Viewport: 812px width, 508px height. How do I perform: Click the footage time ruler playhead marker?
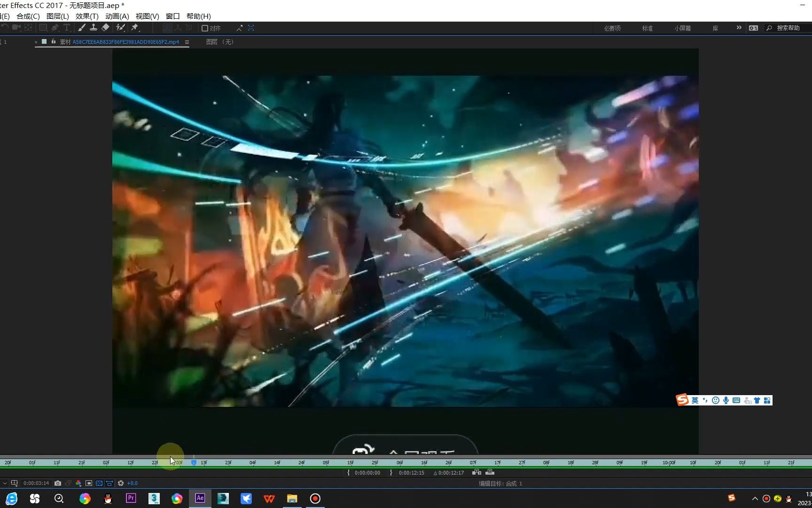tap(194, 463)
